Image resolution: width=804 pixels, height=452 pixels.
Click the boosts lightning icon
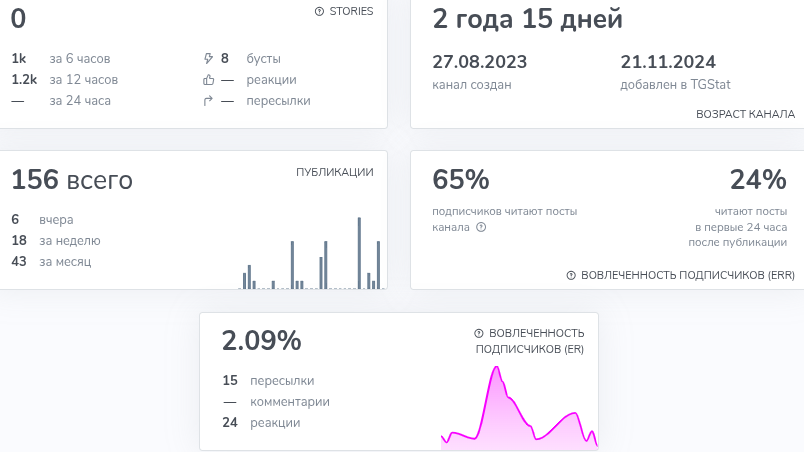(x=208, y=58)
